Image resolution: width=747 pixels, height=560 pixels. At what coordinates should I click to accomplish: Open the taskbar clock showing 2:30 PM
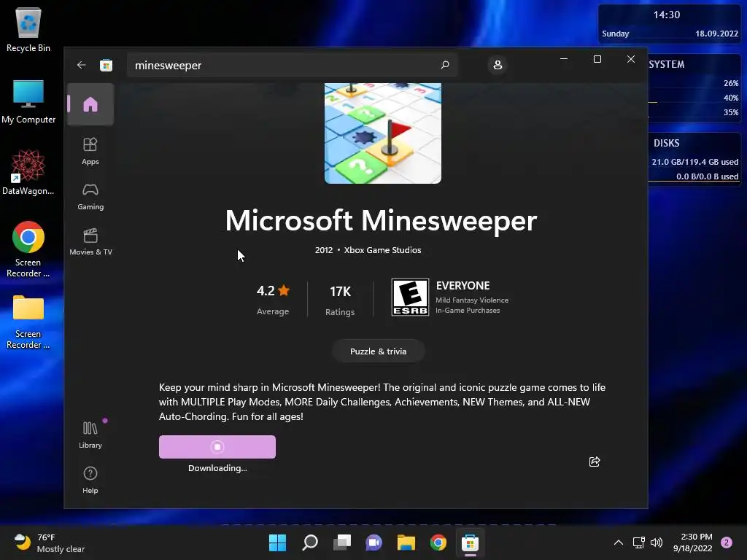tap(692, 542)
